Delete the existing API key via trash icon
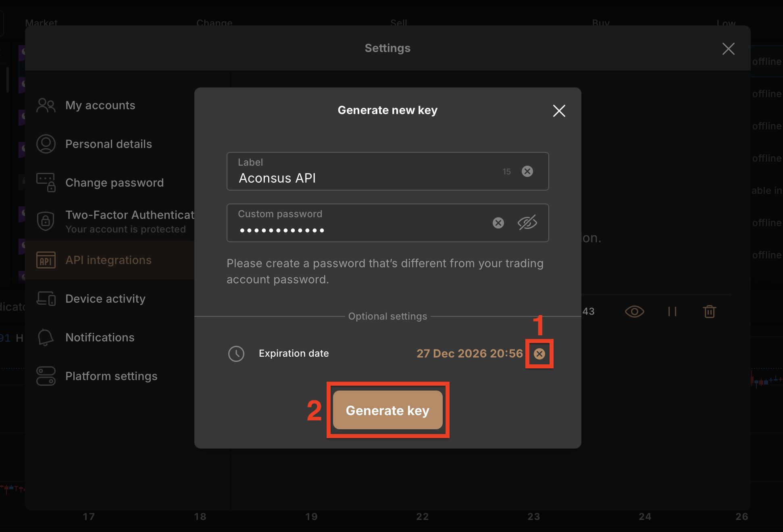This screenshot has width=783, height=532. tap(710, 311)
